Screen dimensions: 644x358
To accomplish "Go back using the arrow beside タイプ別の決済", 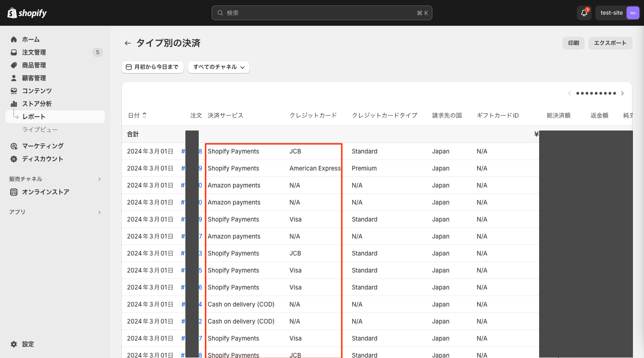I will (127, 43).
